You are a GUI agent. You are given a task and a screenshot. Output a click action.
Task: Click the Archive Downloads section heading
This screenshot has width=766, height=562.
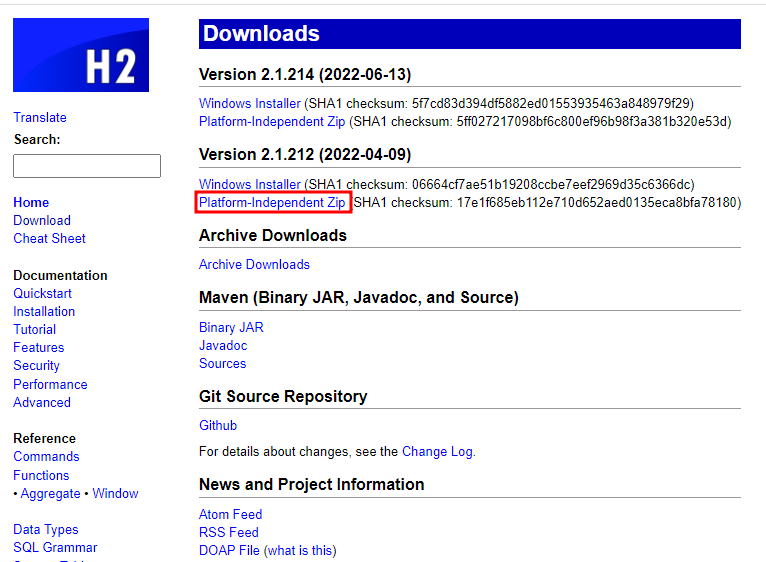[273, 236]
